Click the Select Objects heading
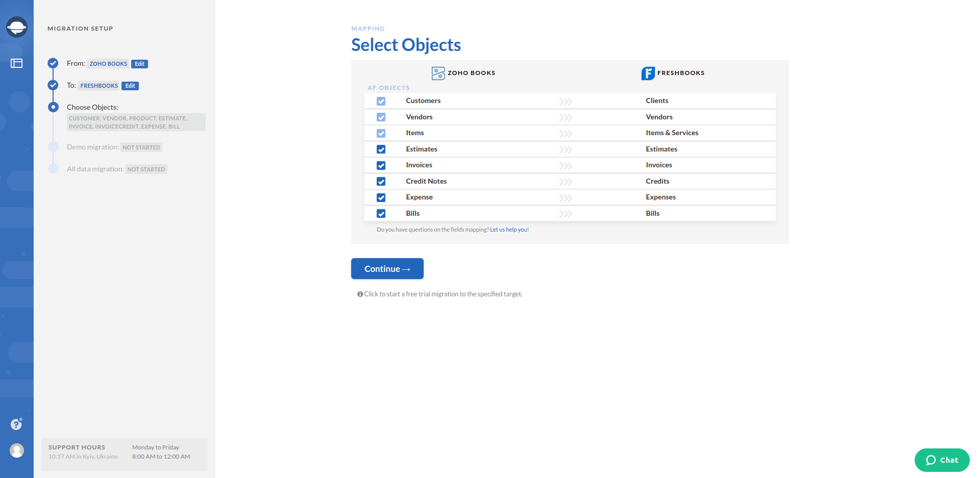This screenshot has height=478, width=980. 406,45
